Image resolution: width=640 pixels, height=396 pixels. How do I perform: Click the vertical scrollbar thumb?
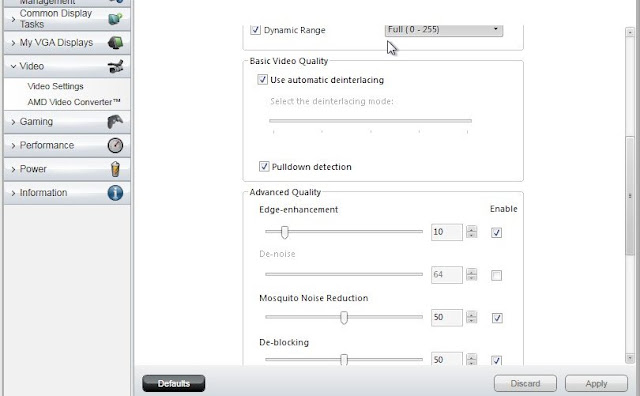click(630, 196)
